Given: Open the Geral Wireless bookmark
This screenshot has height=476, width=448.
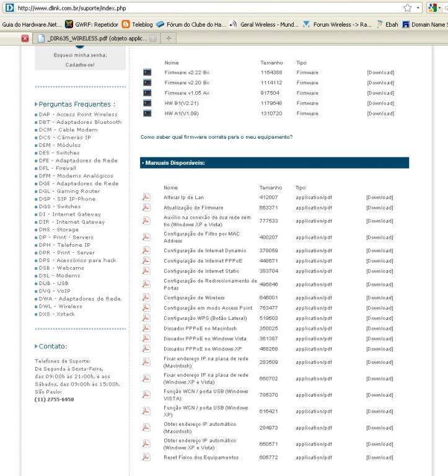Looking at the screenshot, I should (x=264, y=24).
